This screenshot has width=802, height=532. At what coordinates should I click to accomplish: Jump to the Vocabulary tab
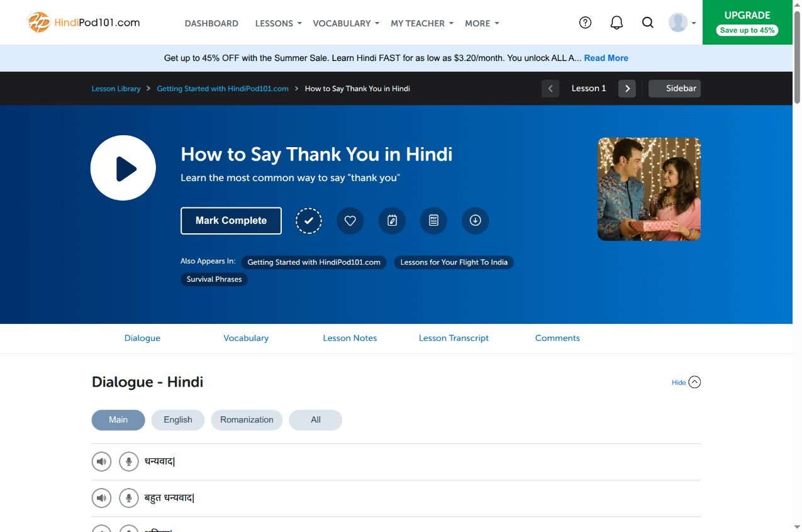click(246, 338)
